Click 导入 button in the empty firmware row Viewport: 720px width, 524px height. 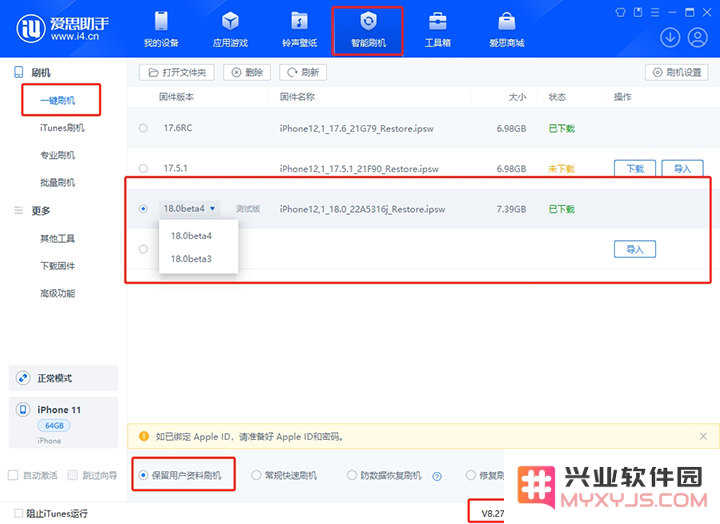635,249
